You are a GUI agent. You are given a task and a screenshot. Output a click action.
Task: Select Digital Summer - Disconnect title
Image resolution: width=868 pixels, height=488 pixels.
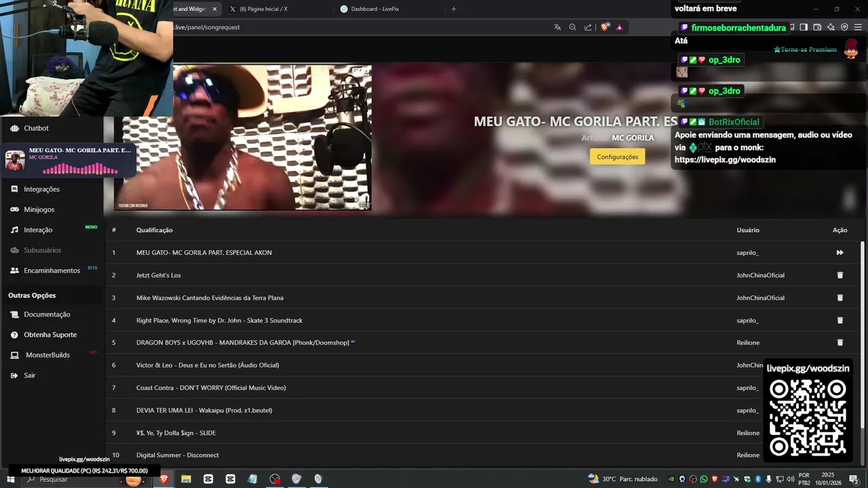pos(177,455)
